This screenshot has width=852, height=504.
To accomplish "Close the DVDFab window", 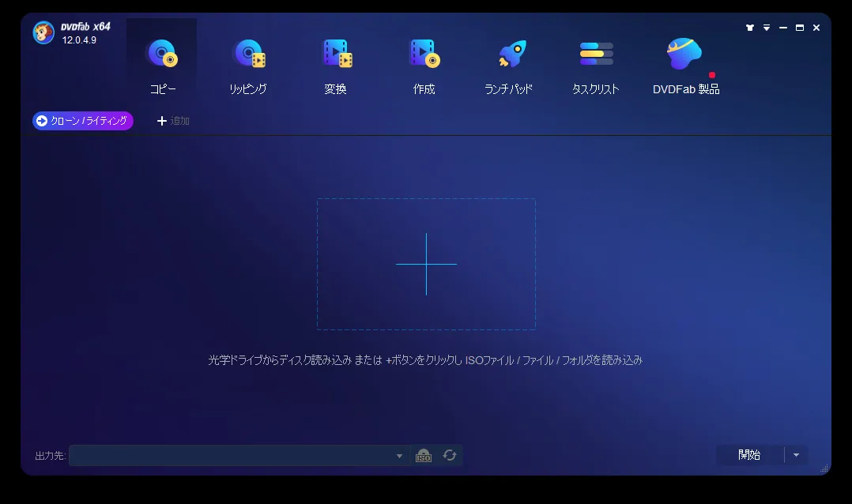I will click(x=816, y=28).
